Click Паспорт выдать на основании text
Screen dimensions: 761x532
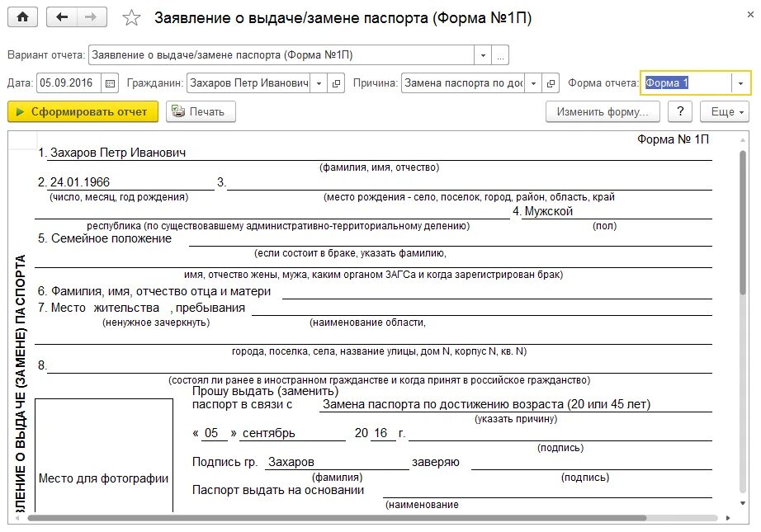pos(278,490)
